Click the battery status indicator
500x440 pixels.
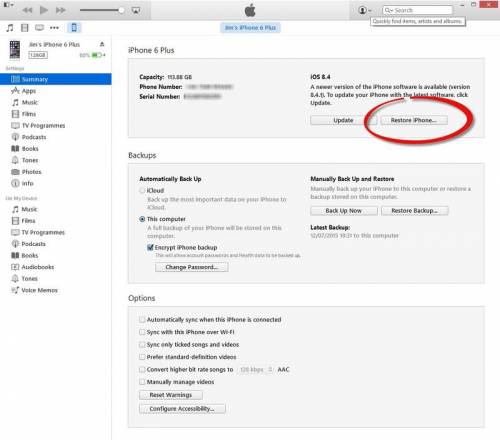pos(97,55)
